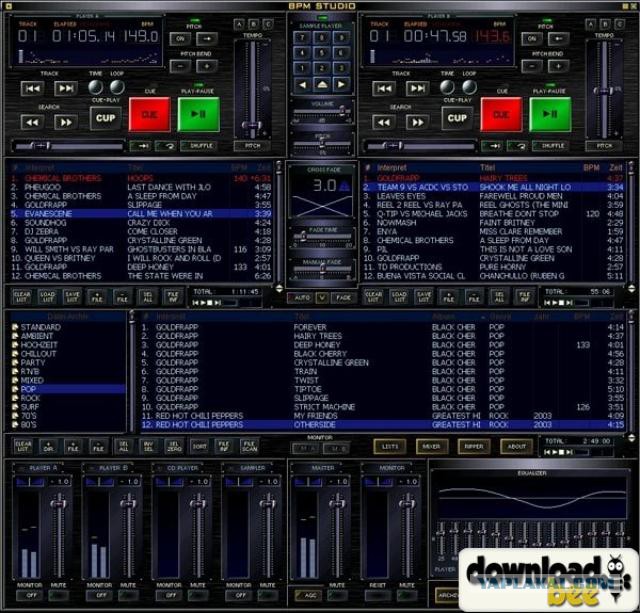Screen dimensions: 640x613
Task: Open the RIPPER panel
Action: 474,446
